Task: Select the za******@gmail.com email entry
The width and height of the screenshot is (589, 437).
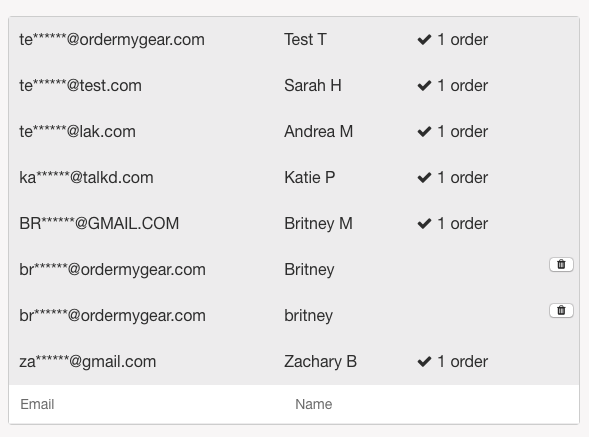Action: tap(88, 362)
